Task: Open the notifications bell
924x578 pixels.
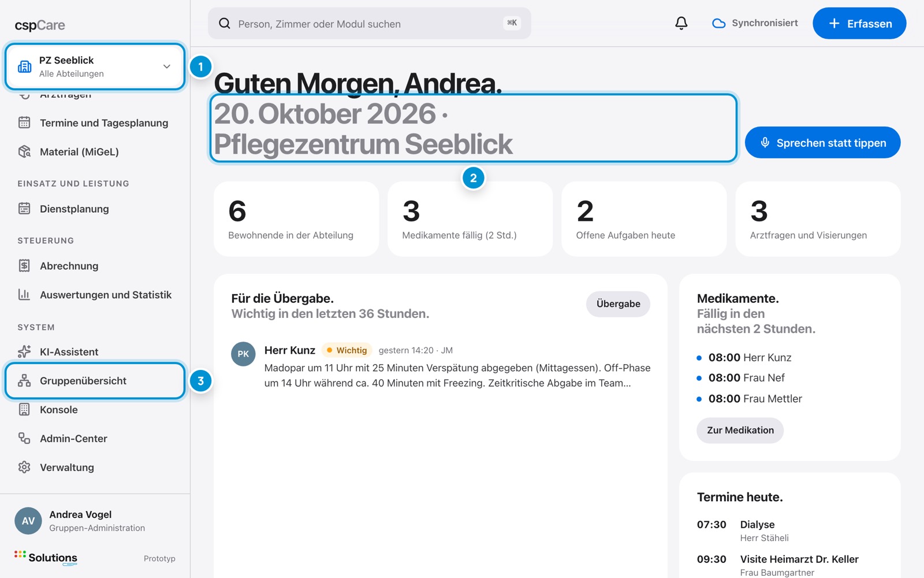Action: coord(681,23)
